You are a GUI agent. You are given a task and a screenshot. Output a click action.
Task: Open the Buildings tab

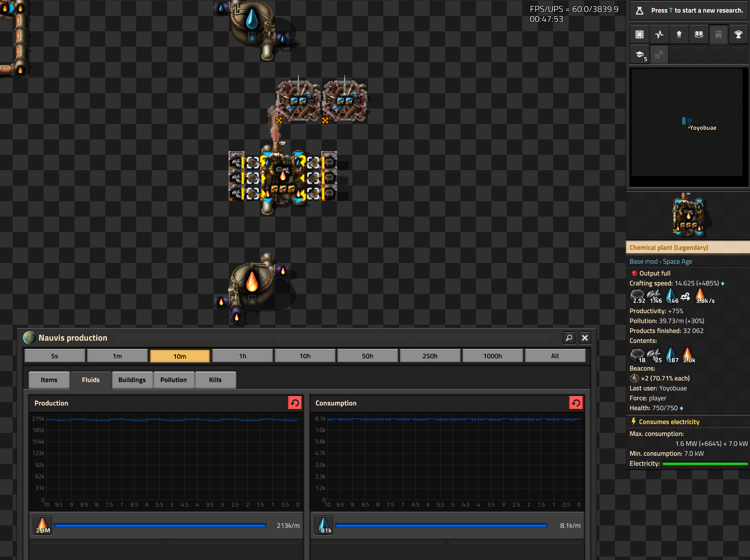[x=132, y=380]
